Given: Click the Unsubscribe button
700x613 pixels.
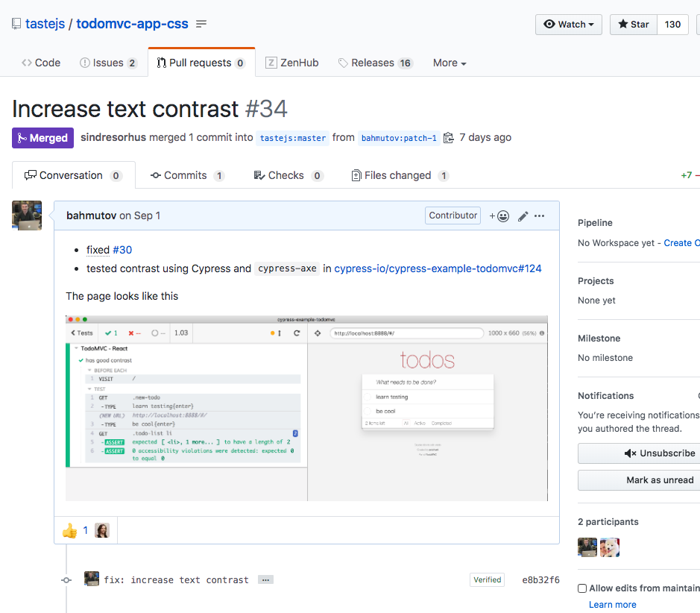Looking at the screenshot, I should (x=640, y=453).
